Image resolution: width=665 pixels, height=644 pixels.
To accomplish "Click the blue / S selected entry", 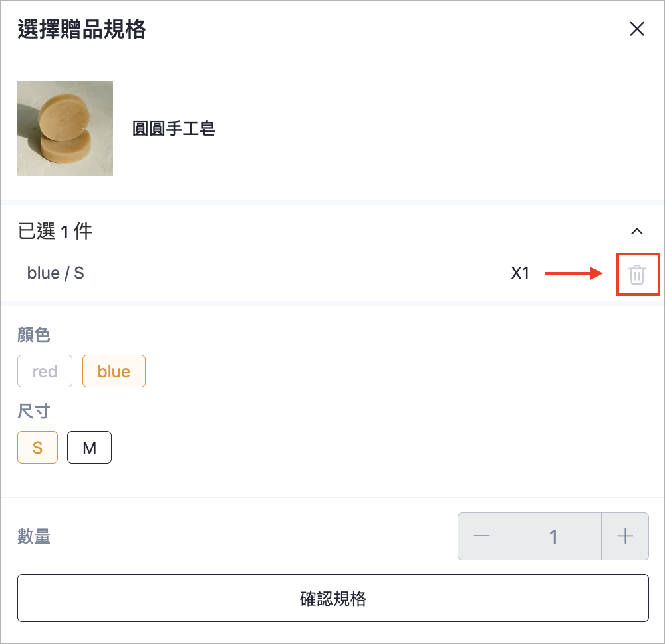I will click(x=56, y=273).
